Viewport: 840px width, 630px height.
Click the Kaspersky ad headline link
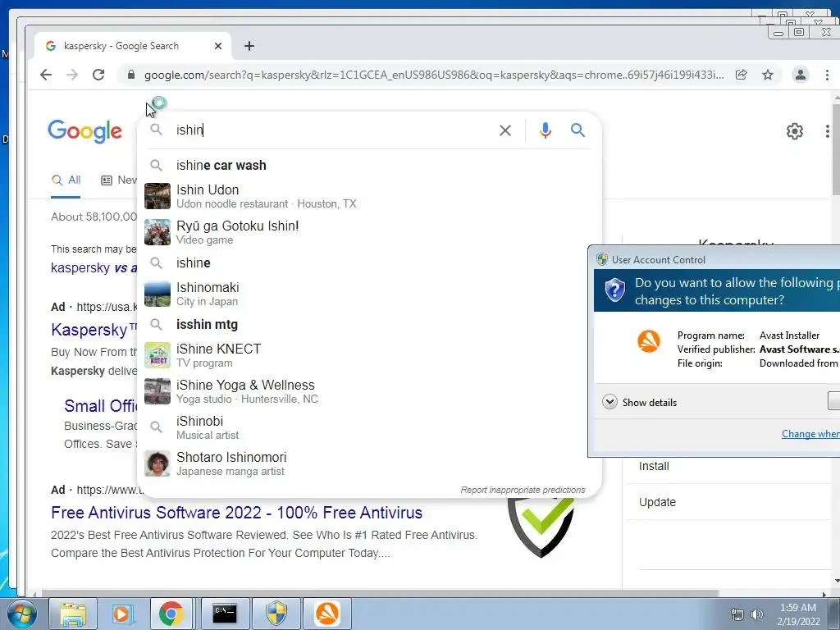(94, 330)
